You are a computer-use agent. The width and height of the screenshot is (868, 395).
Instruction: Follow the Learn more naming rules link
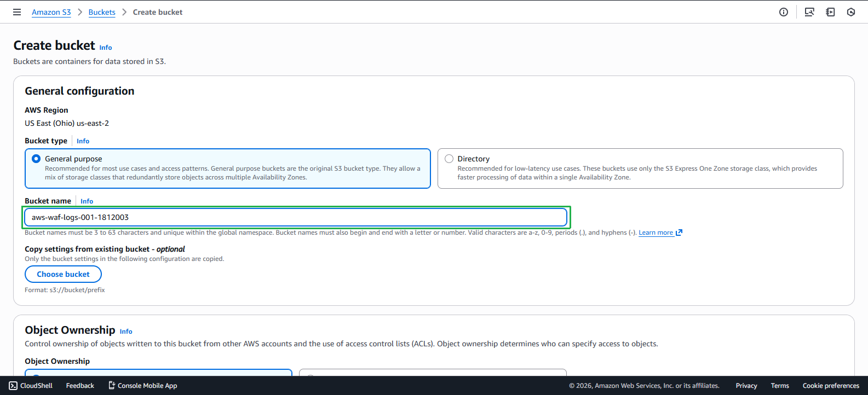pyautogui.click(x=660, y=233)
